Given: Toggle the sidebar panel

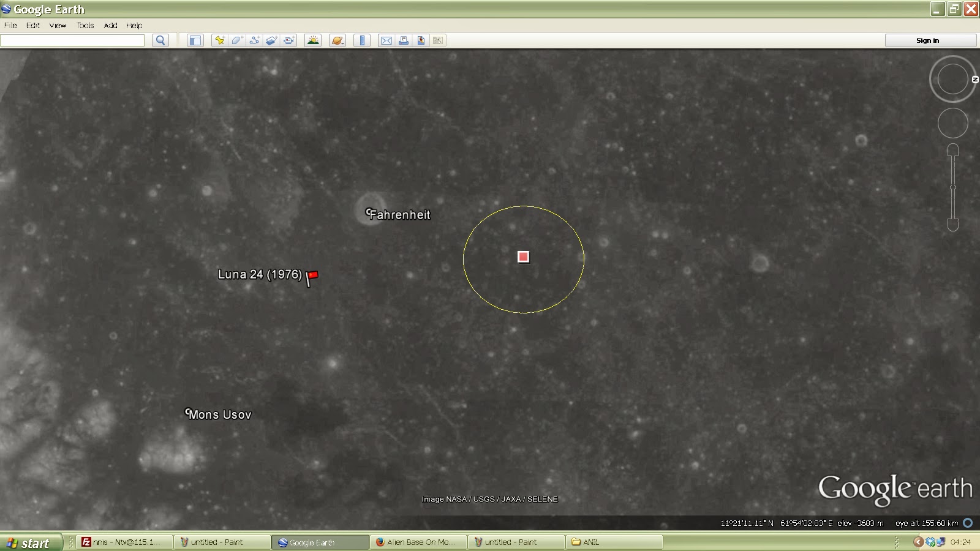Looking at the screenshot, I should pyautogui.click(x=195, y=40).
